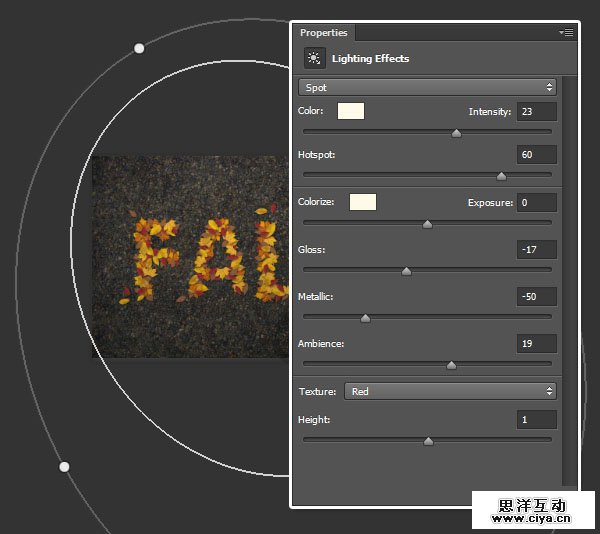Click the Metallic slider handle

point(365,318)
